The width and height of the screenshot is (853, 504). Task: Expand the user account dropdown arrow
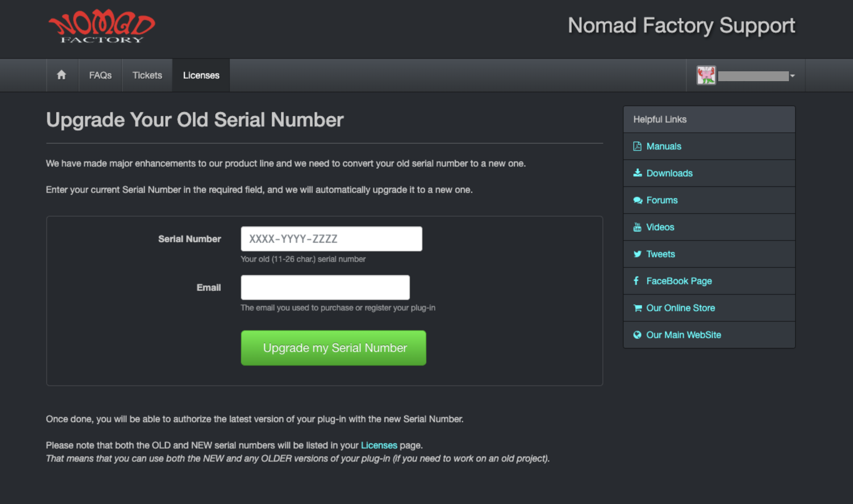[793, 76]
